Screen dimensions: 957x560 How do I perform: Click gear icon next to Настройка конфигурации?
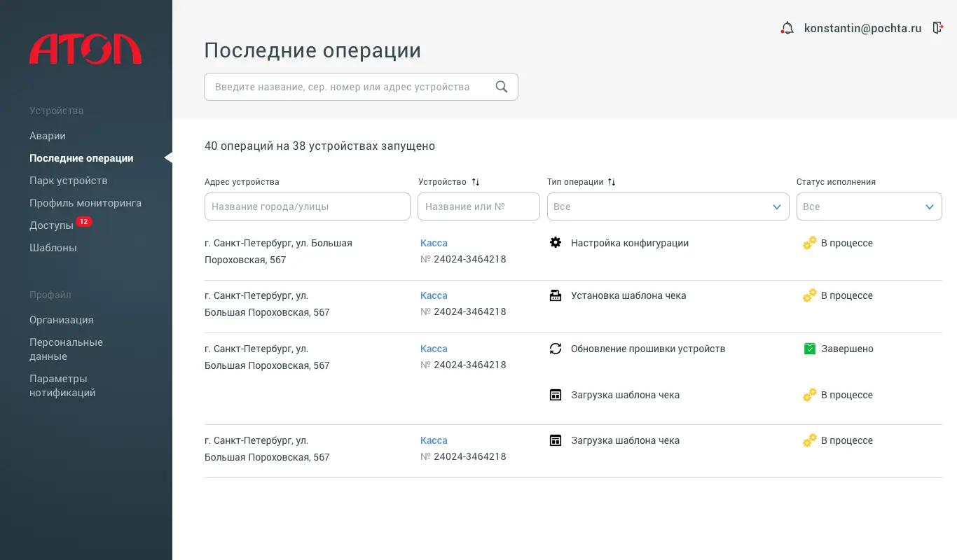tap(556, 243)
